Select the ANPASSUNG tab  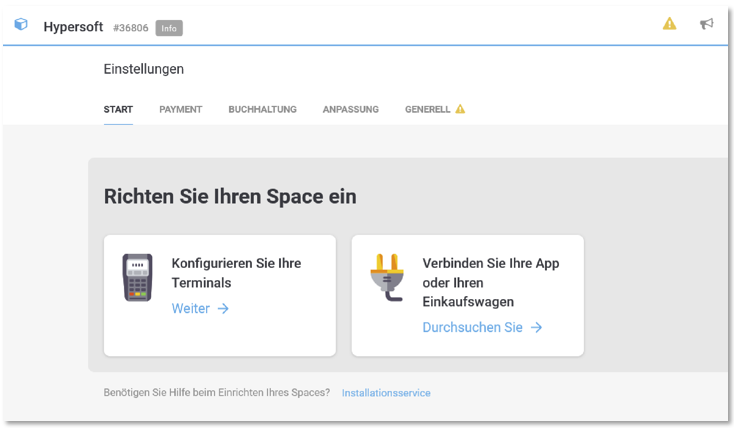[350, 109]
